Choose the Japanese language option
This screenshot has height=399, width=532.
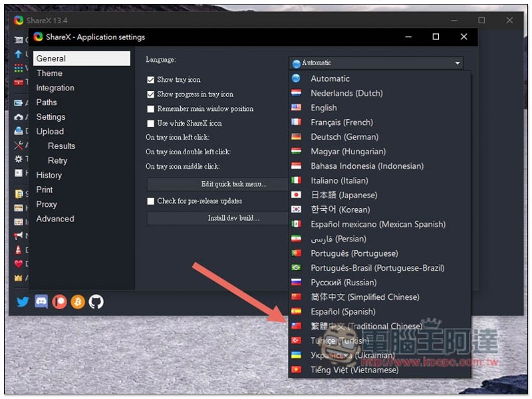click(x=380, y=196)
